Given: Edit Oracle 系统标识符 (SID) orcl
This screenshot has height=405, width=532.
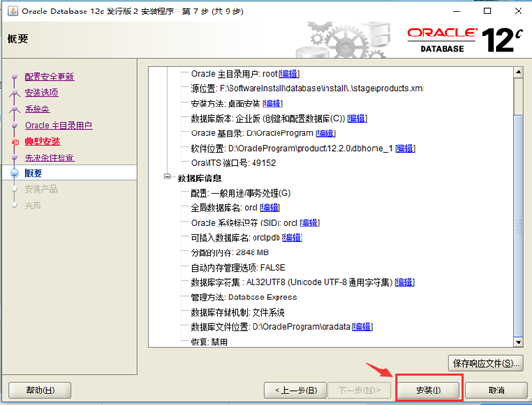Looking at the screenshot, I should (309, 223).
